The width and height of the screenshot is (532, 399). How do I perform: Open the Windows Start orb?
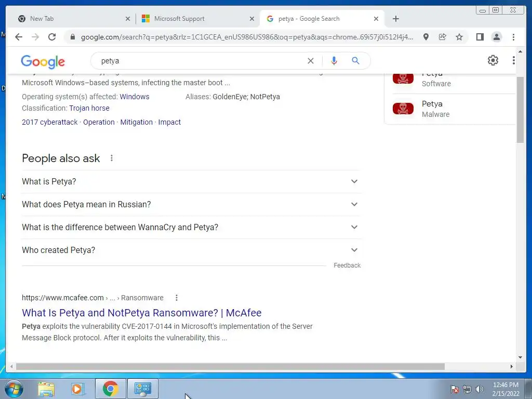point(14,389)
